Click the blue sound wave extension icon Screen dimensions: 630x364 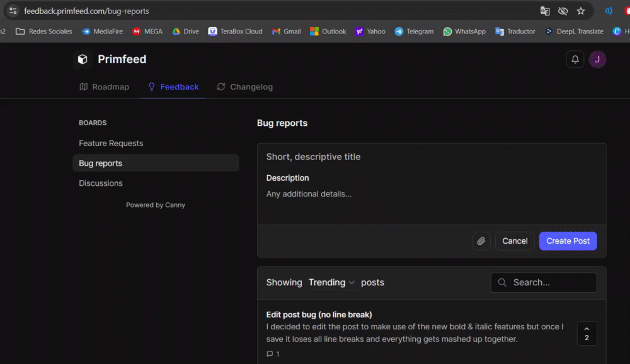609,11
